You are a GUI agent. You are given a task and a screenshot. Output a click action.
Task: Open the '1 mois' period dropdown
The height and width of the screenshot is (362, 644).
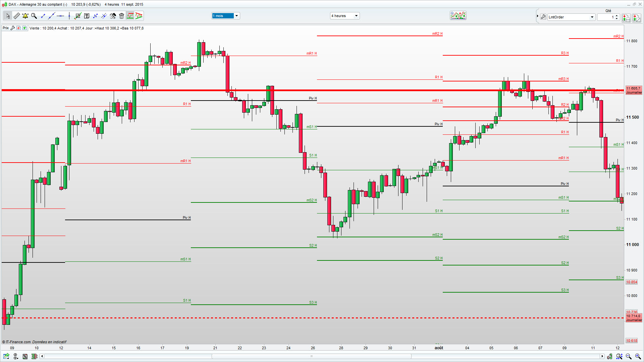click(x=236, y=16)
